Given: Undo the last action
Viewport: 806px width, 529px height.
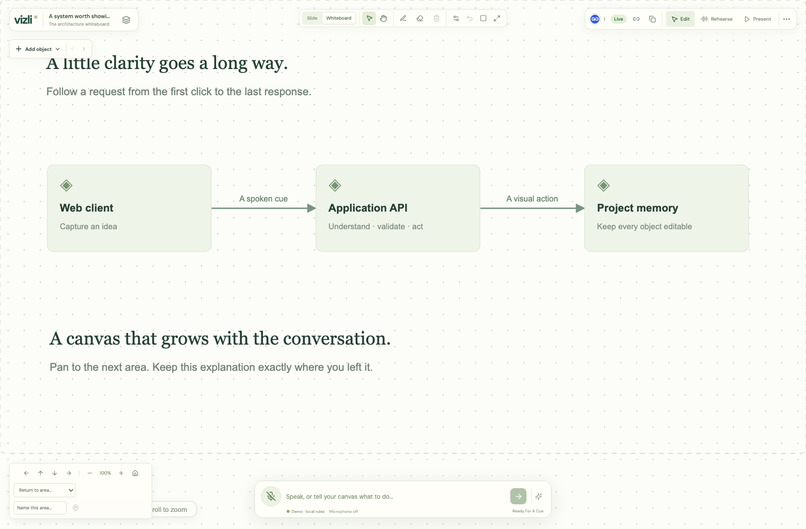Looking at the screenshot, I should click(x=469, y=19).
